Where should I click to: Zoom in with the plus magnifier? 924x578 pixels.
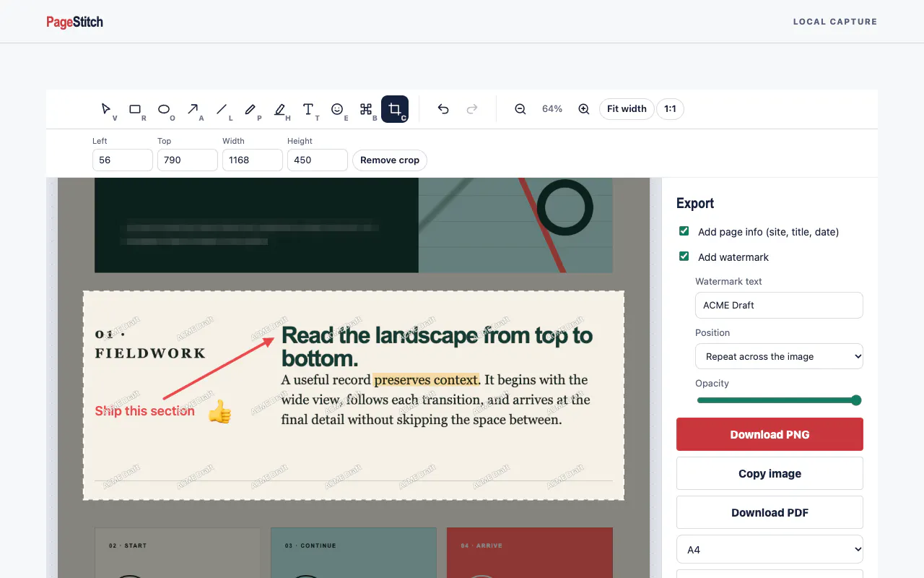click(584, 109)
